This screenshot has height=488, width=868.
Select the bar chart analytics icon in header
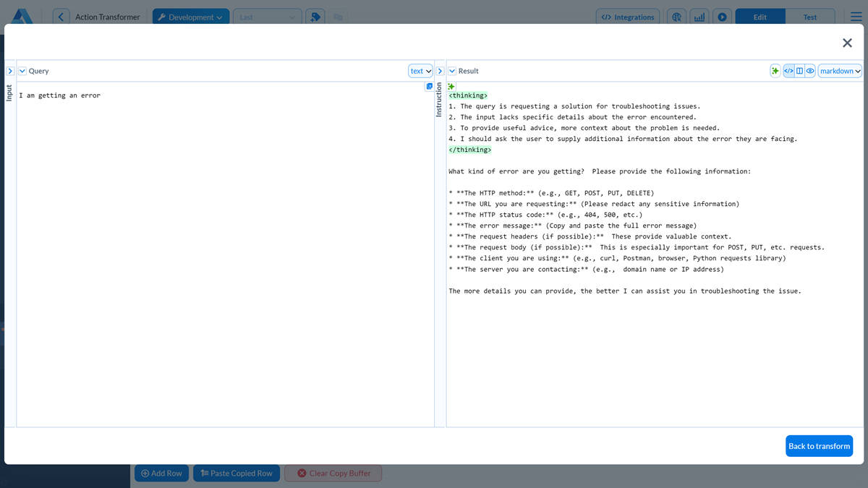pos(699,16)
